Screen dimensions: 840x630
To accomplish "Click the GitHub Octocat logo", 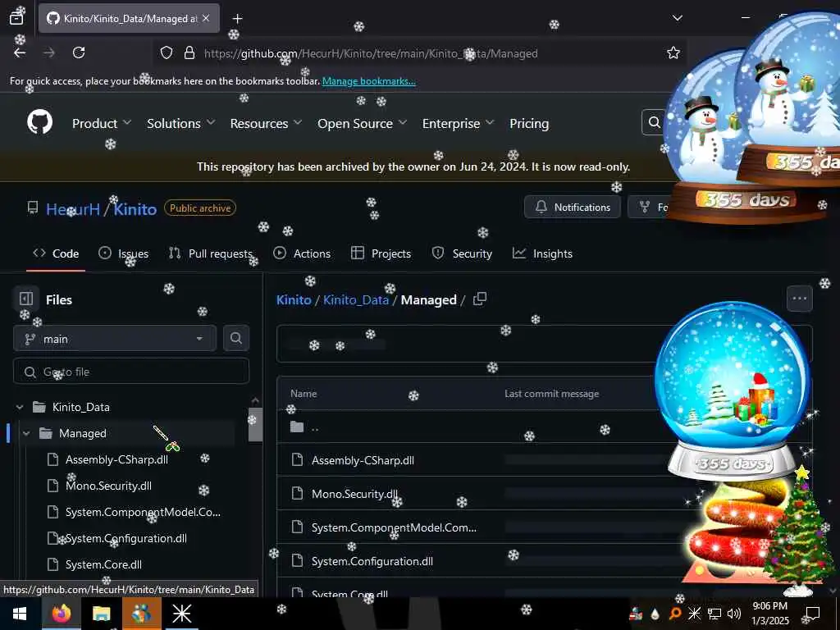I will point(40,123).
